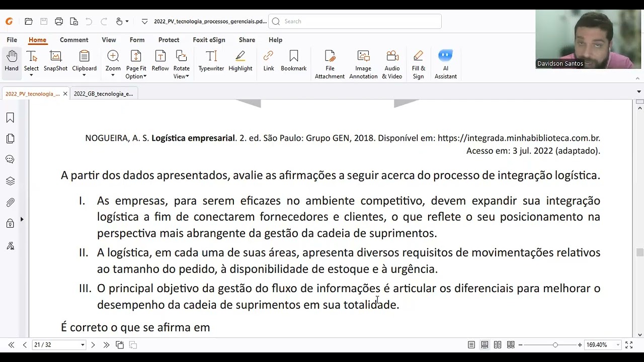
Task: Take a SnapShot of the page
Action: tap(55, 61)
